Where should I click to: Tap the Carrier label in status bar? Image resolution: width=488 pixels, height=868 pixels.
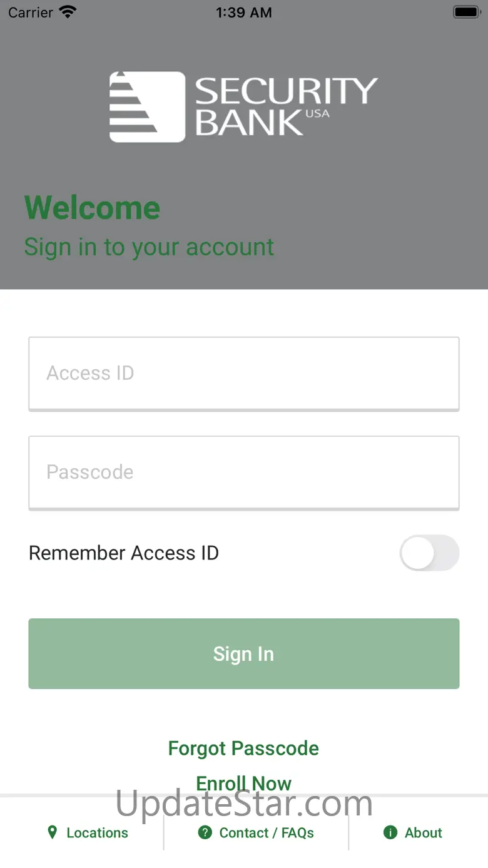(31, 13)
